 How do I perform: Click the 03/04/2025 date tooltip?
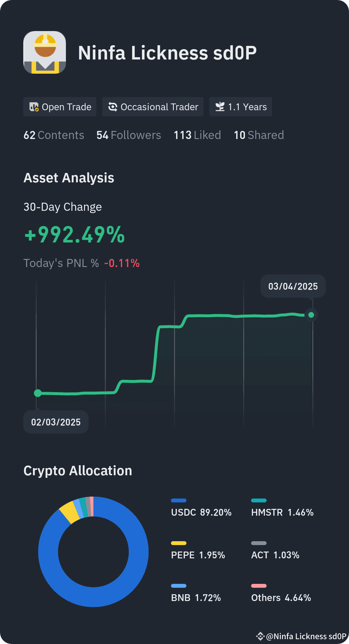click(293, 286)
